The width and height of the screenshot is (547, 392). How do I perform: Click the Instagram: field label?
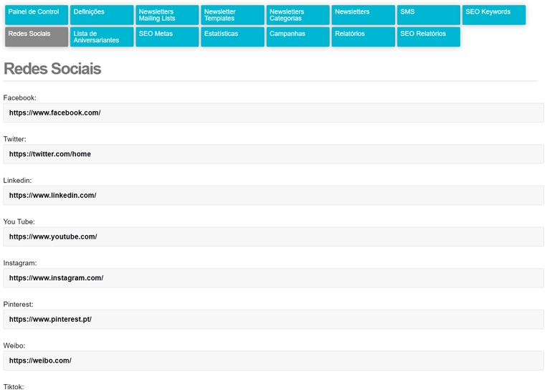20,263
